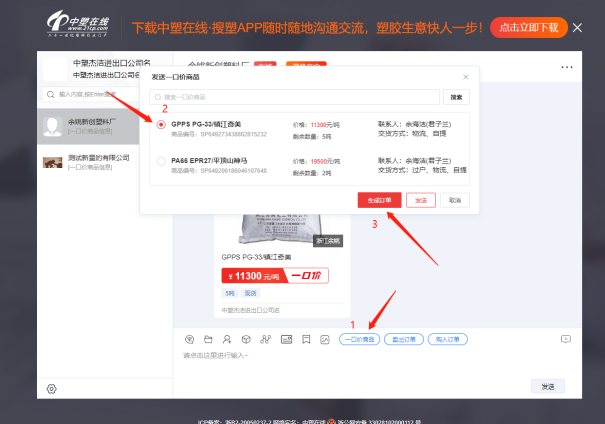Open the three-dots more menu
605x424 pixels.
(567, 67)
